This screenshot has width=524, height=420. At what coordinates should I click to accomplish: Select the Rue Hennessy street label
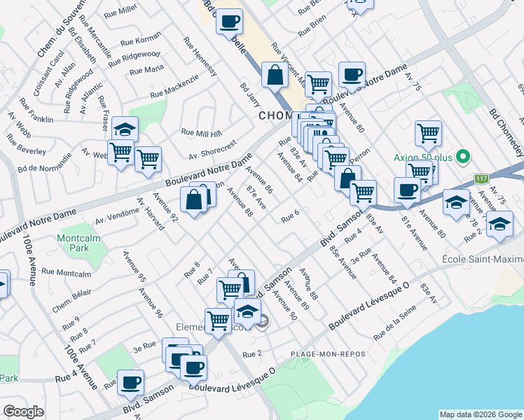(200, 57)
